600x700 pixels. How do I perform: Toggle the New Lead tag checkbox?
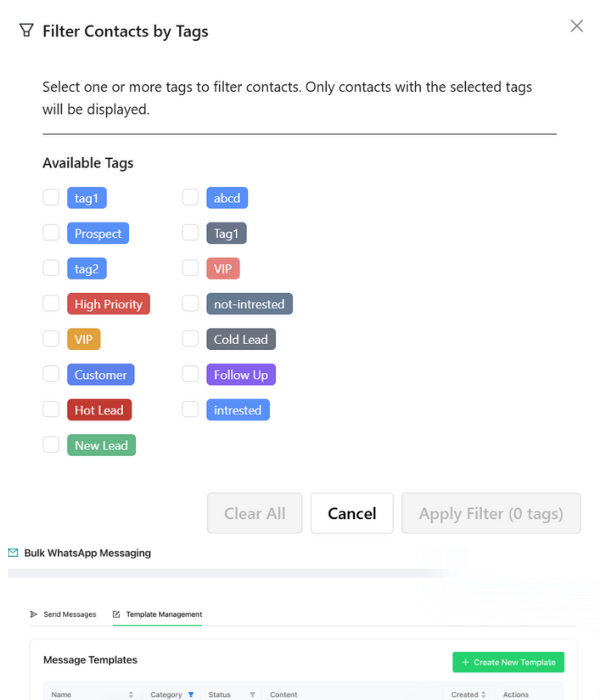click(x=51, y=445)
